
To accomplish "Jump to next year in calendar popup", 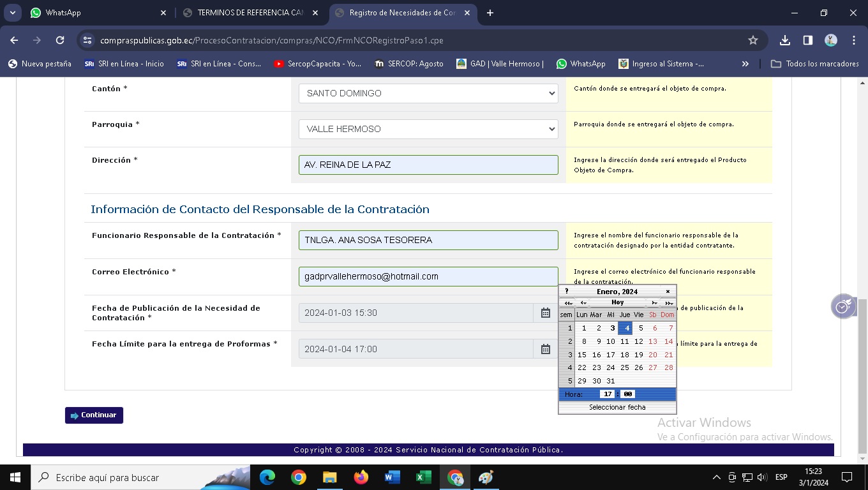I will pos(668,303).
